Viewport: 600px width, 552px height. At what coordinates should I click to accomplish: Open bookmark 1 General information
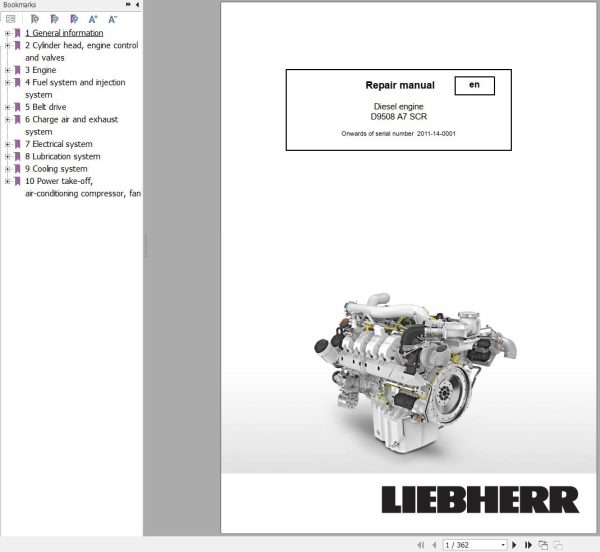coord(64,33)
